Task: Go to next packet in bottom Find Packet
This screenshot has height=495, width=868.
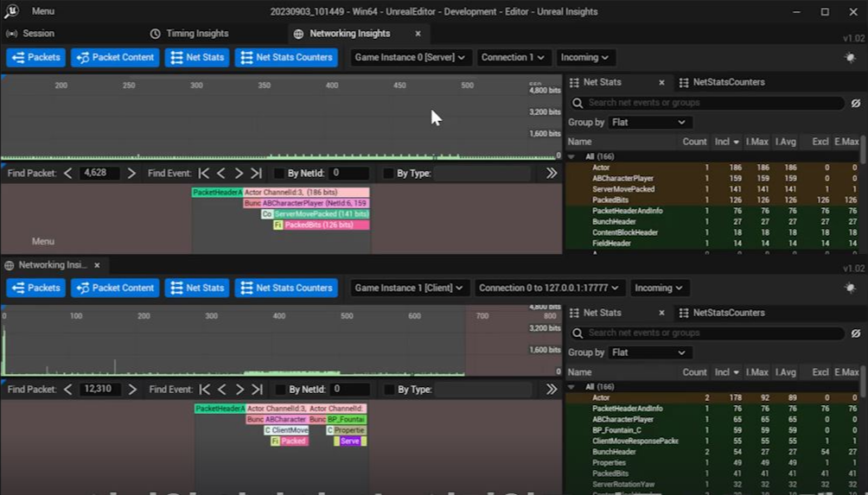Action: [131, 390]
